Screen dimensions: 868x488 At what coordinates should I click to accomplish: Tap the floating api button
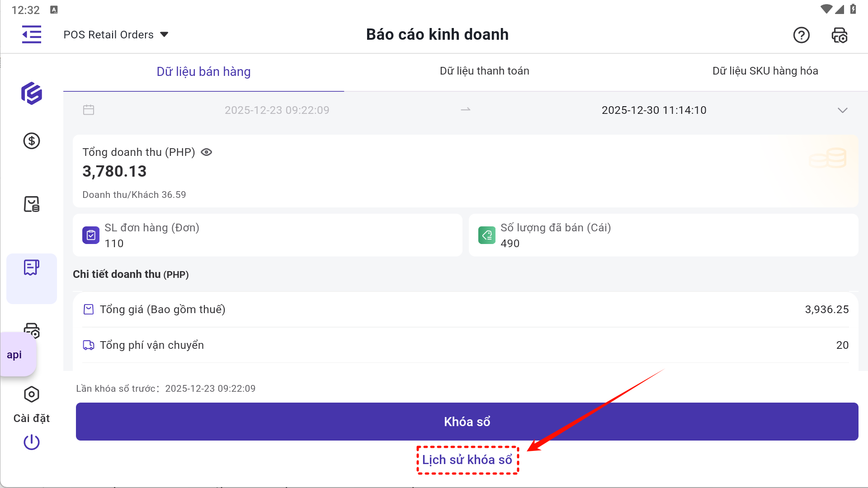tap(17, 355)
